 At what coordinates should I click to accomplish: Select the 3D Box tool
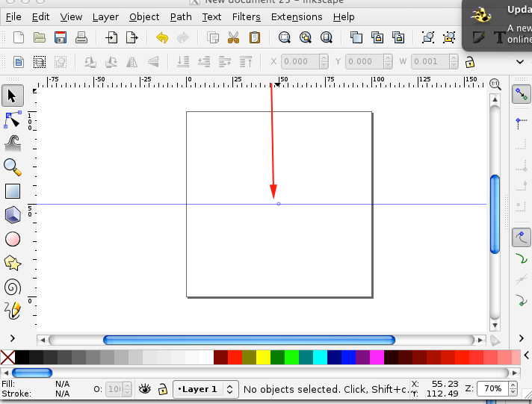(x=13, y=215)
